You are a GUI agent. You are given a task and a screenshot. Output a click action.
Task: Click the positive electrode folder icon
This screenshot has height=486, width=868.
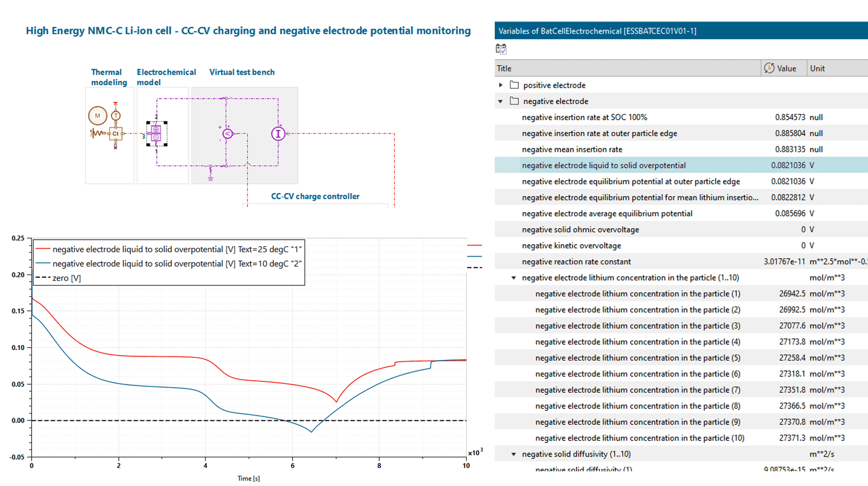(514, 85)
